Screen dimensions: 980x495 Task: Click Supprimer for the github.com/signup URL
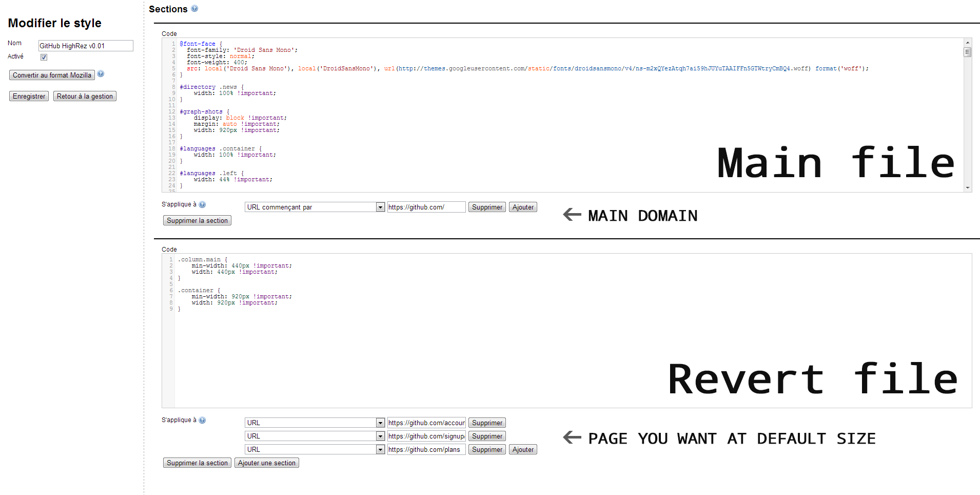click(x=487, y=436)
